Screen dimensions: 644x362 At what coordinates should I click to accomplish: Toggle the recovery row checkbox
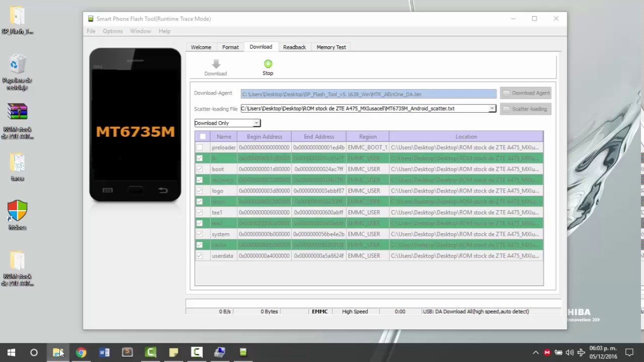click(200, 180)
